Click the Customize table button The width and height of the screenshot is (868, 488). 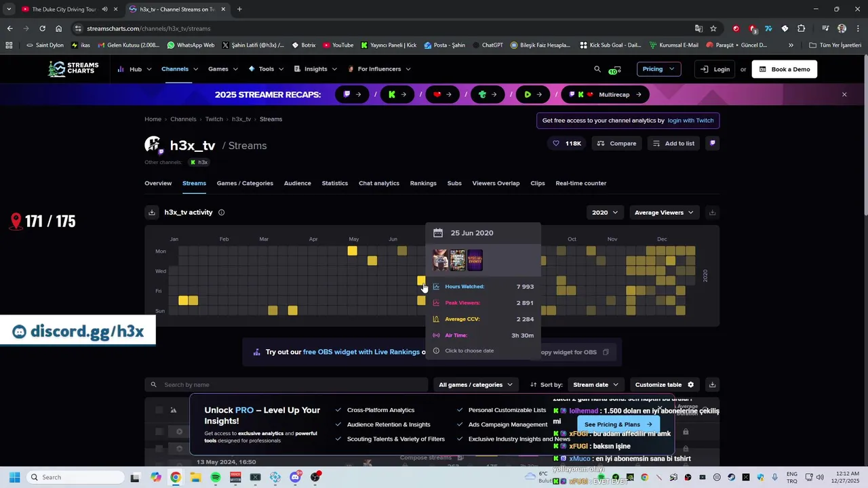click(665, 384)
